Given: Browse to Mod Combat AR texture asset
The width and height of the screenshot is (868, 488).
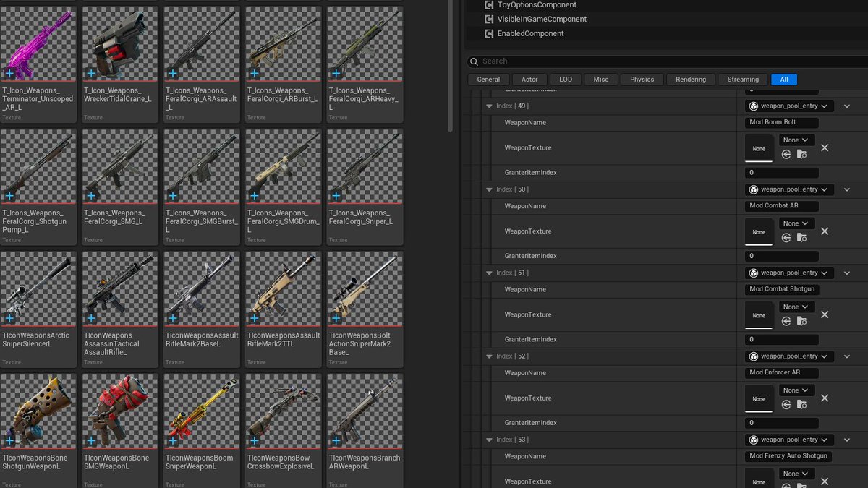Looking at the screenshot, I should (801, 237).
